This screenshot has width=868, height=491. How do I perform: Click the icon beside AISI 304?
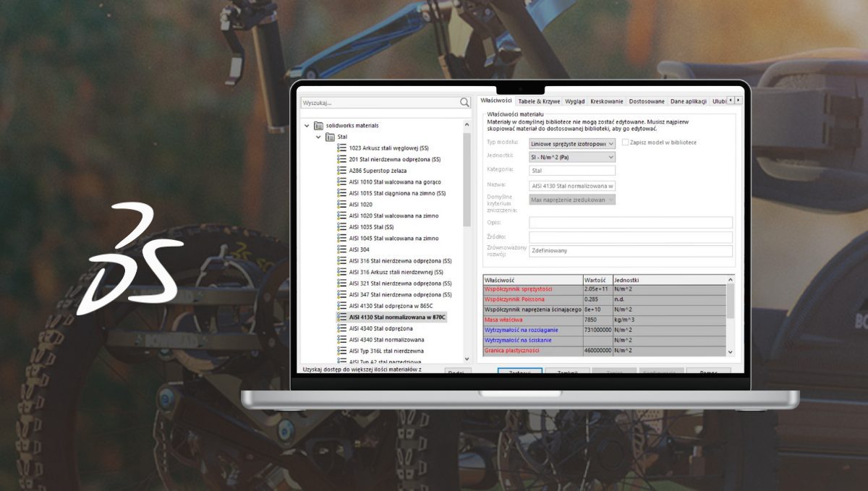(x=342, y=249)
